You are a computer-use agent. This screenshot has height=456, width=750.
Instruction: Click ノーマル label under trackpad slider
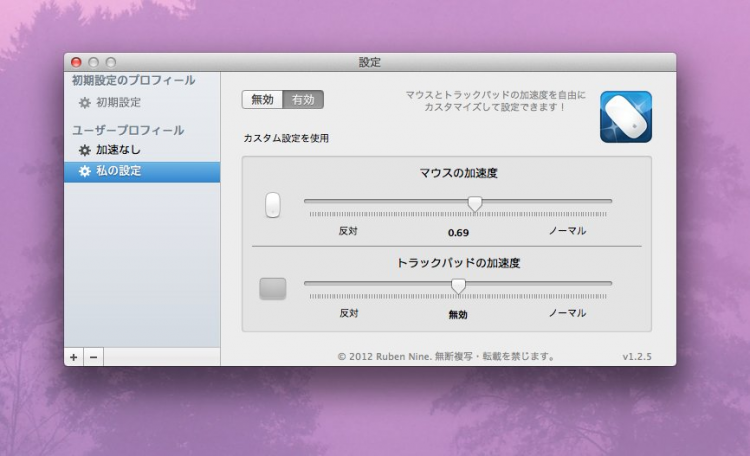coord(567,313)
